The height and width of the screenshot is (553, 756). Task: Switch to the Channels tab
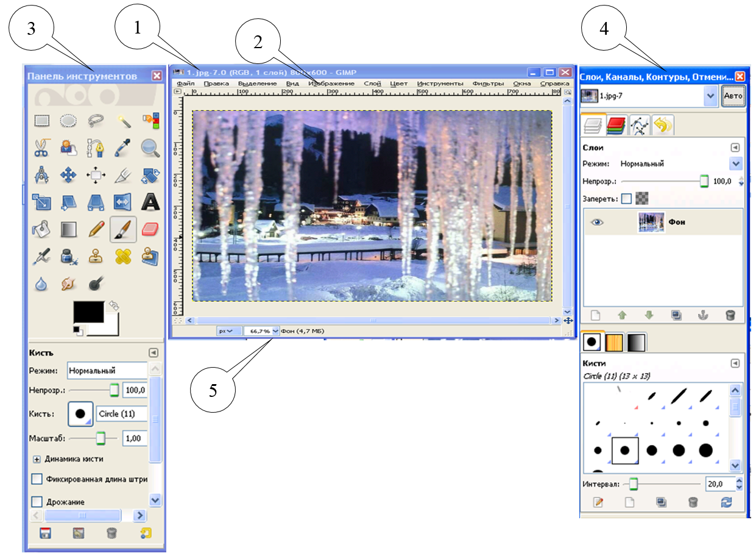tap(616, 124)
